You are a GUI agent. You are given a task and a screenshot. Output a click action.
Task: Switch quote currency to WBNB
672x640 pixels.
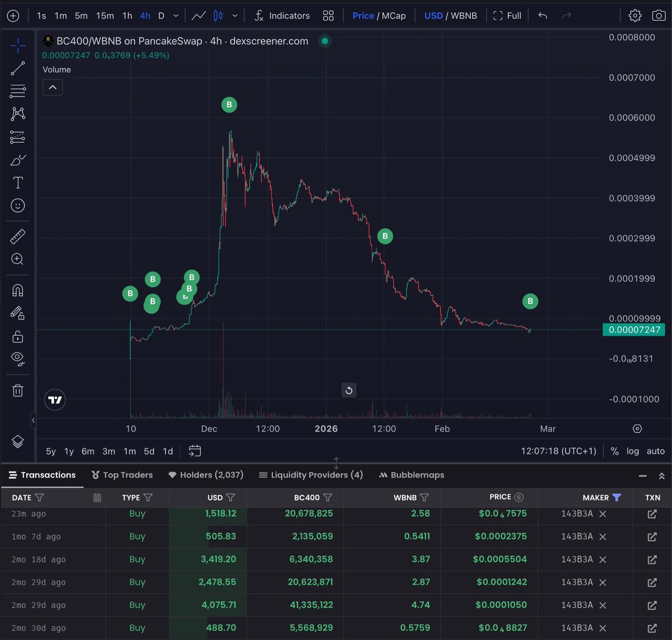[464, 16]
